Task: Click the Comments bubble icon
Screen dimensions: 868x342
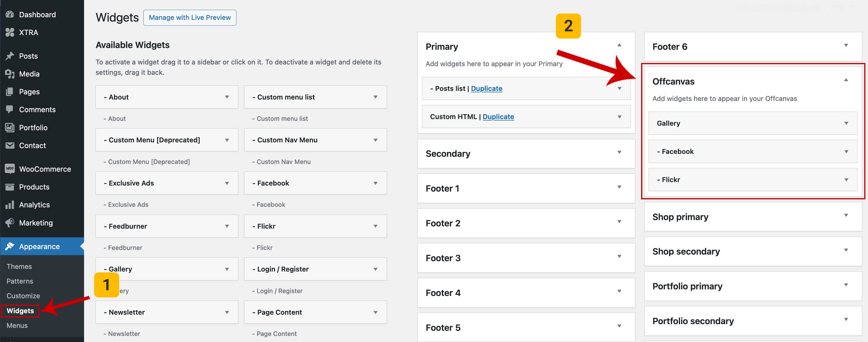Action: tap(10, 109)
